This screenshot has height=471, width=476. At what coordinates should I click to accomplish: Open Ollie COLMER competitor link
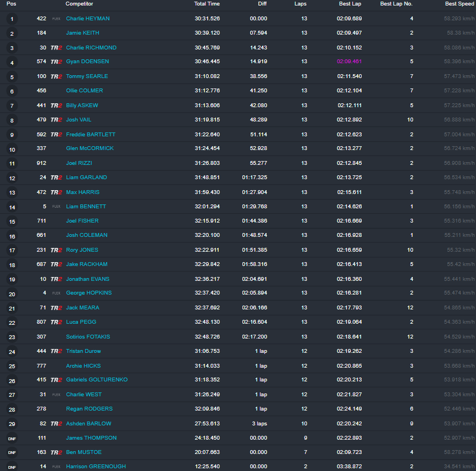pos(85,91)
